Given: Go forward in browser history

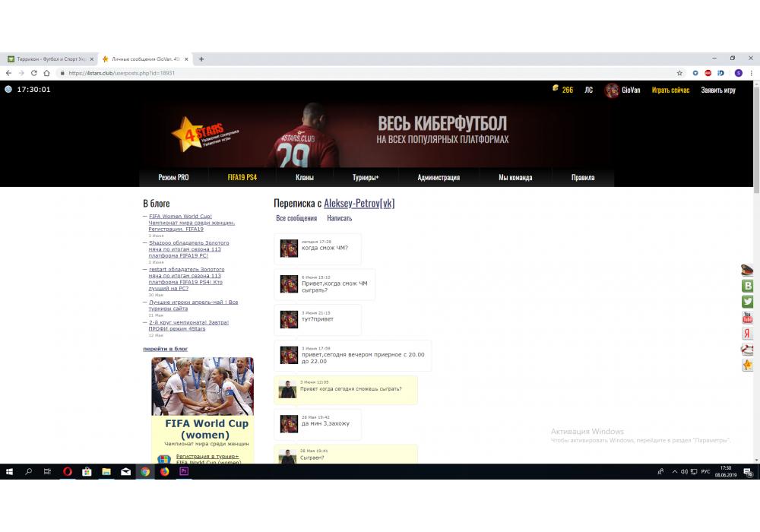Looking at the screenshot, I should click(21, 73).
